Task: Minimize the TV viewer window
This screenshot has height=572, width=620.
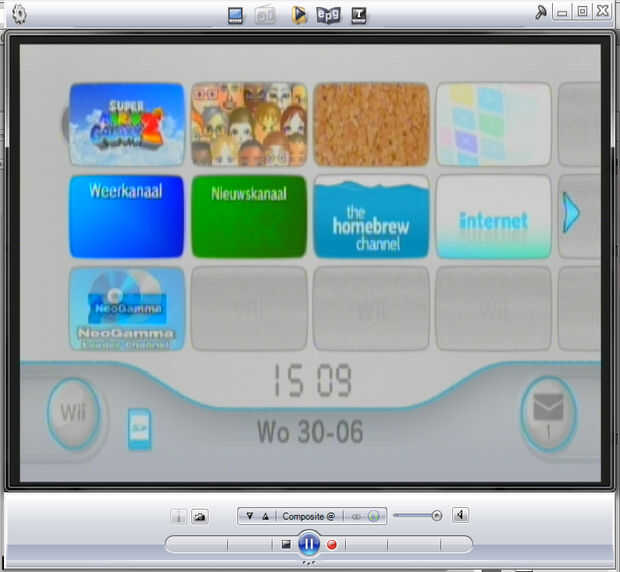Action: [562, 12]
